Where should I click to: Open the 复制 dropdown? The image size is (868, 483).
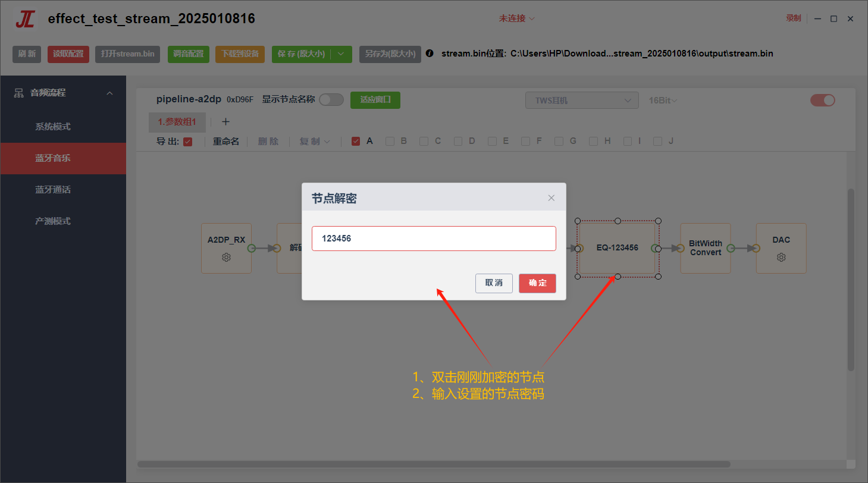coord(315,142)
